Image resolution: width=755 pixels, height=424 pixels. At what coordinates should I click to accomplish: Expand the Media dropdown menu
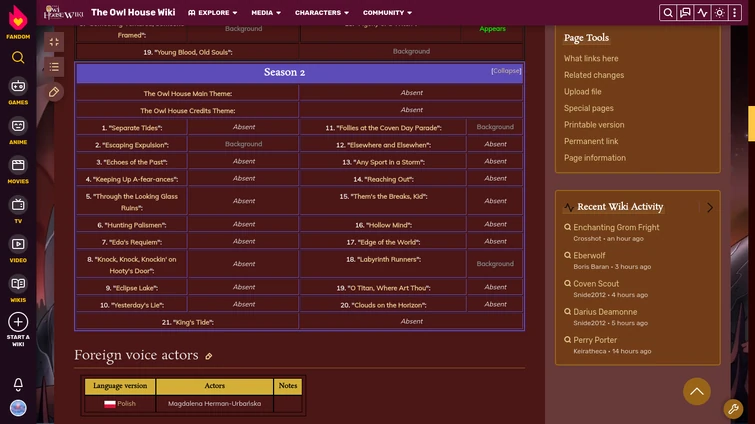click(x=266, y=13)
